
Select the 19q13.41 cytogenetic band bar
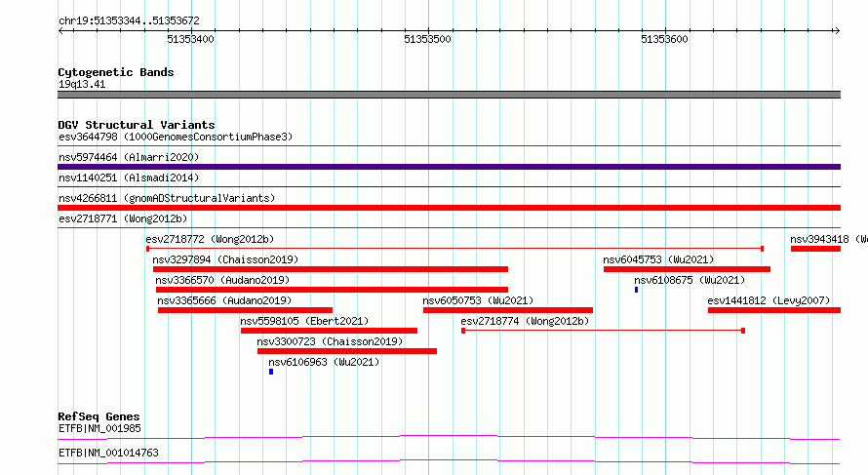pyautogui.click(x=449, y=95)
